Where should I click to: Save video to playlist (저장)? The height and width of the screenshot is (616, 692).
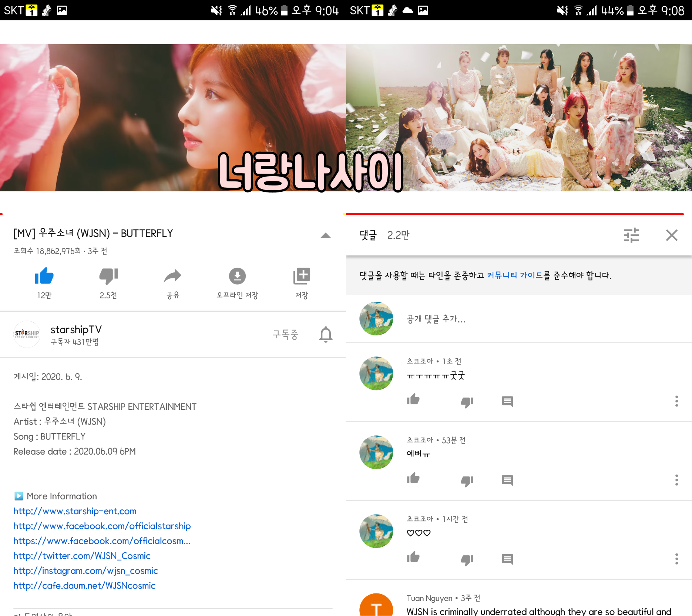click(x=302, y=276)
